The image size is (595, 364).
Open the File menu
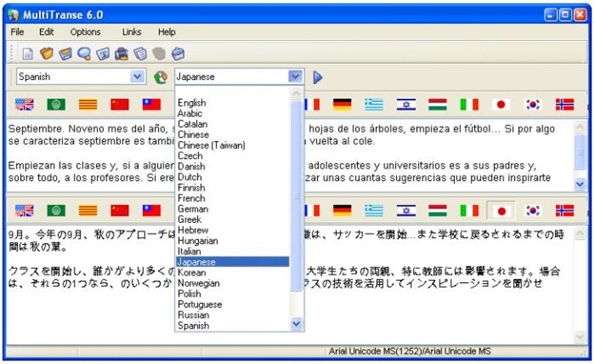17,32
